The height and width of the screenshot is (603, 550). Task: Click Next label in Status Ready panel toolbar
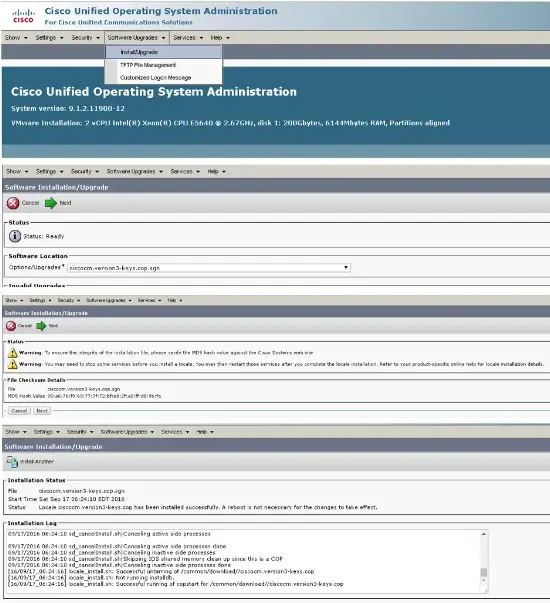tap(65, 203)
